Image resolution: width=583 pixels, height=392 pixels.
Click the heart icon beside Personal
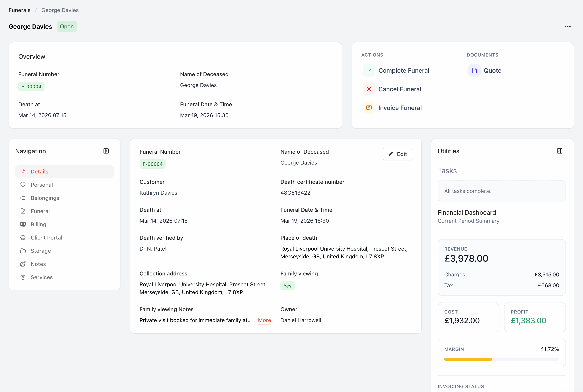click(23, 185)
